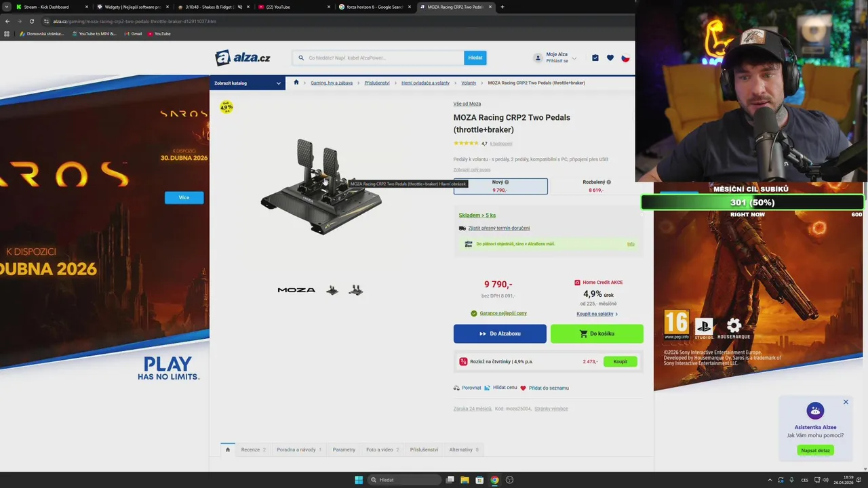Open Zobrazit celý popis link
This screenshot has width=868, height=488.
472,169
